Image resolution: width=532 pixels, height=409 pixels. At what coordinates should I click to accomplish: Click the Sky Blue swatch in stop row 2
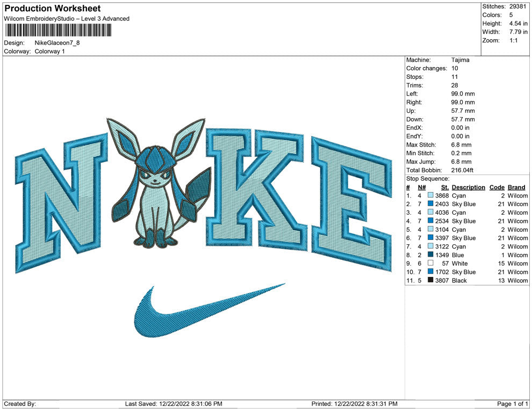[430, 203]
